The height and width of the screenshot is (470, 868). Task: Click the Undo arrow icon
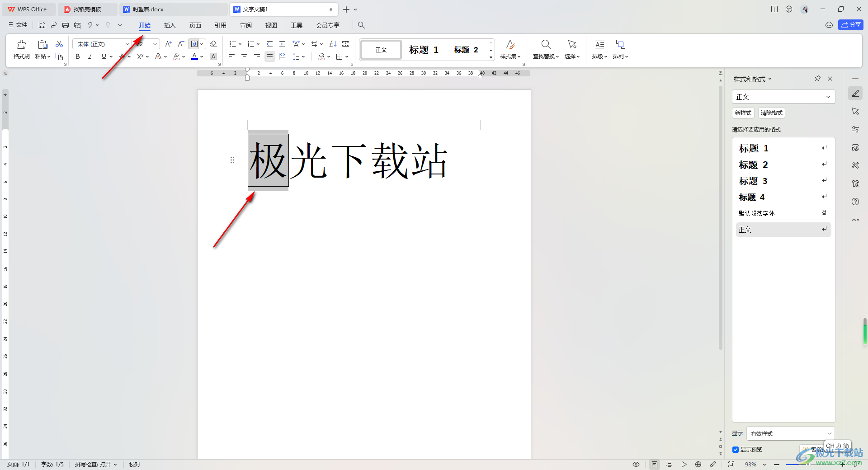click(90, 25)
